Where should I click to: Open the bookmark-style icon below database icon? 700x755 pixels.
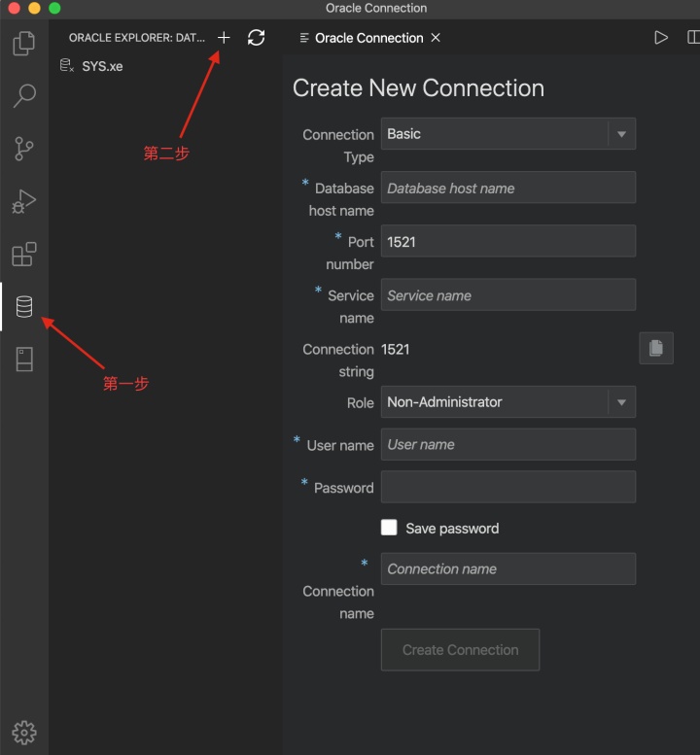pos(24,360)
